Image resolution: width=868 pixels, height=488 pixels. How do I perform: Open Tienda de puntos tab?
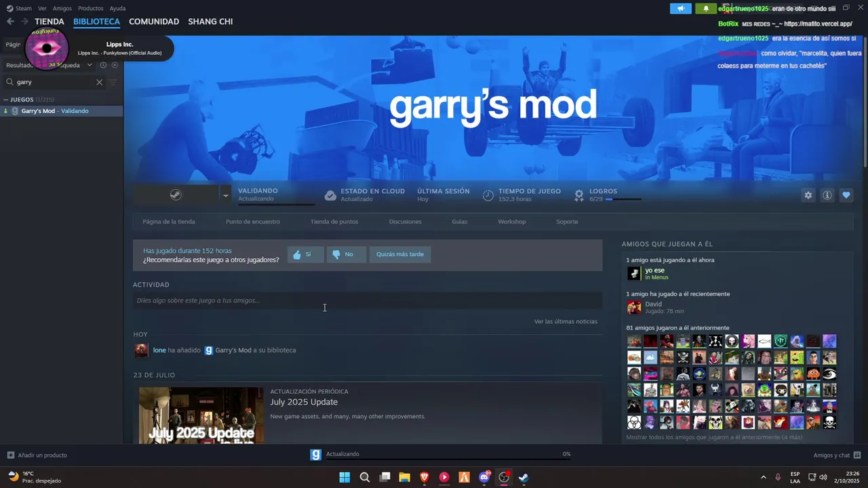click(x=334, y=222)
